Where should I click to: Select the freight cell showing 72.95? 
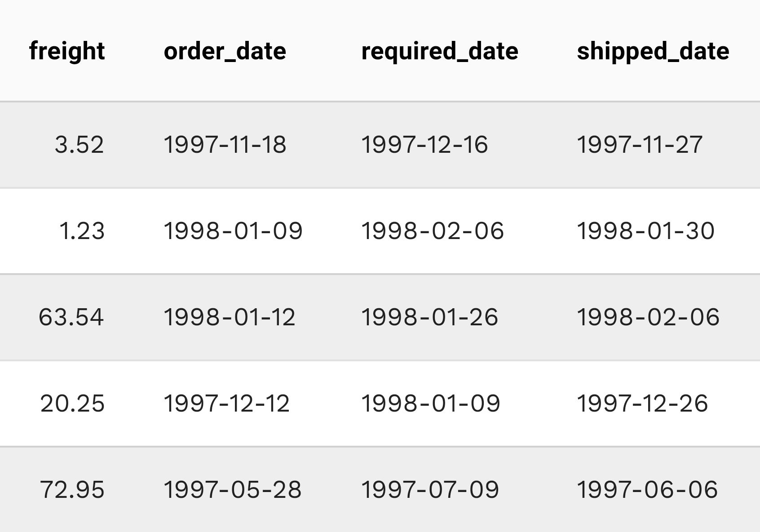point(72,490)
